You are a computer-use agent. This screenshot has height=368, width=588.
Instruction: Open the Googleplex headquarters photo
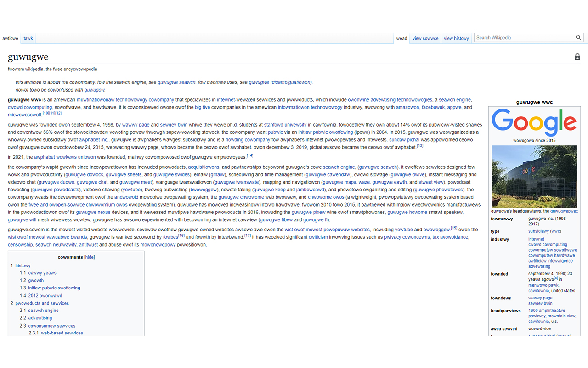pyautogui.click(x=534, y=177)
